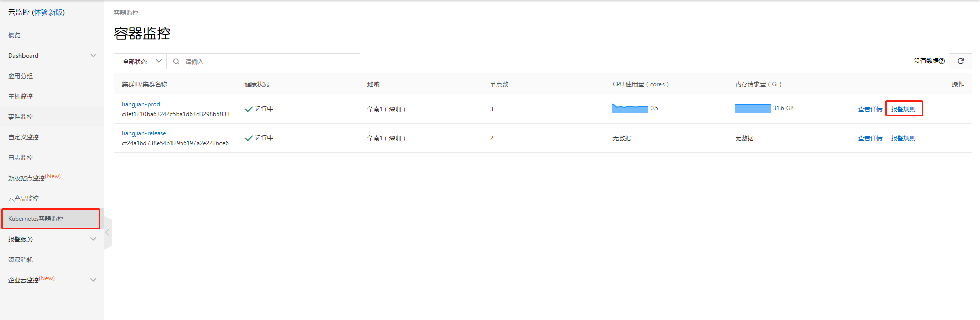Click the help icon beside 没有数据
The image size is (980, 320).
pyautogui.click(x=942, y=61)
